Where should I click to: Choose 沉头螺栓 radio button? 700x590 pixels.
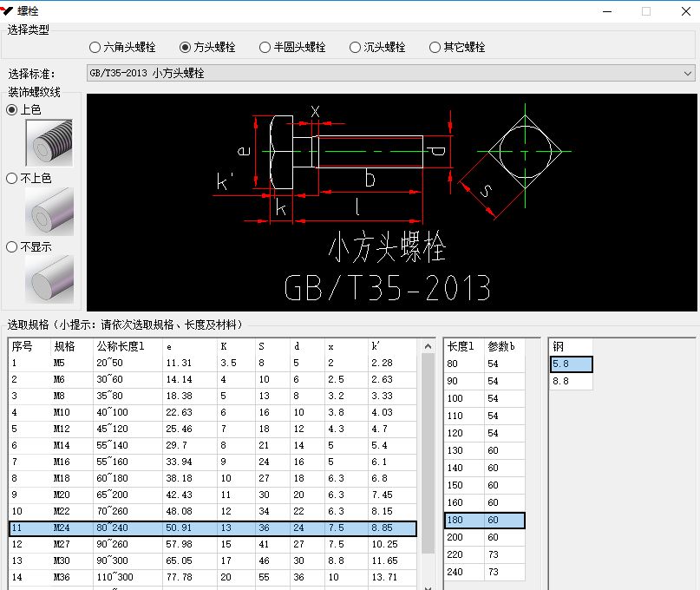click(377, 47)
